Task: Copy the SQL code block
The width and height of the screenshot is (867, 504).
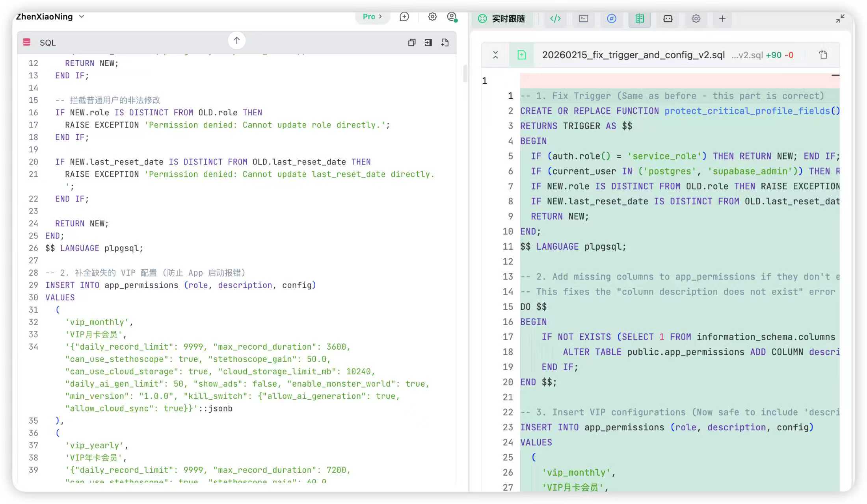Action: pos(412,43)
